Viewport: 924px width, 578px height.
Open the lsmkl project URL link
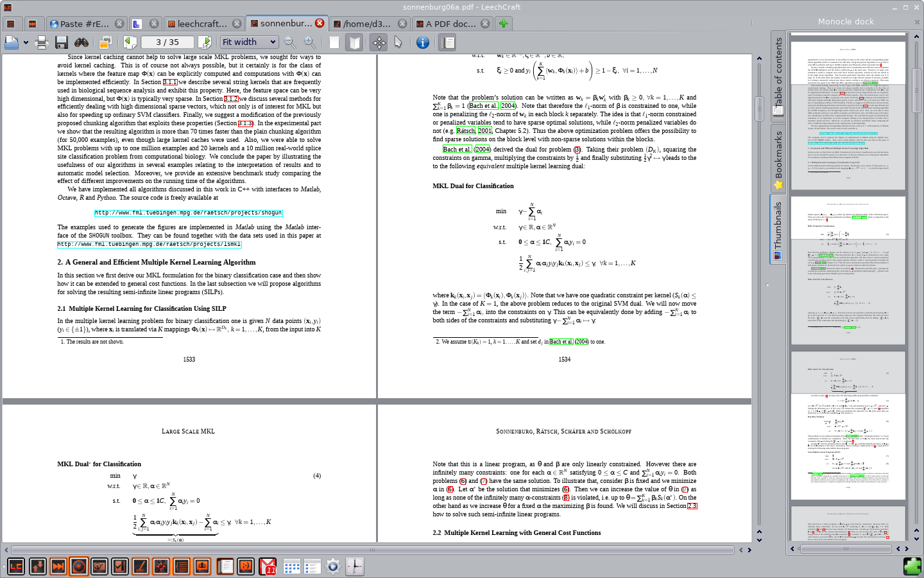[x=149, y=244]
